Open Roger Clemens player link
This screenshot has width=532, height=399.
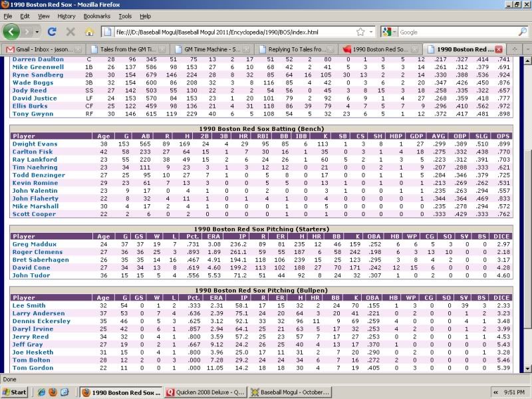(37, 252)
